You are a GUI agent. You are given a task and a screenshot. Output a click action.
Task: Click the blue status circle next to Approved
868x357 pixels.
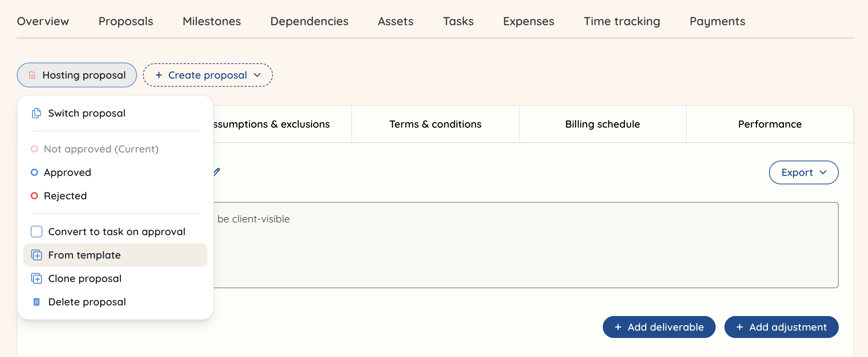[x=35, y=172]
